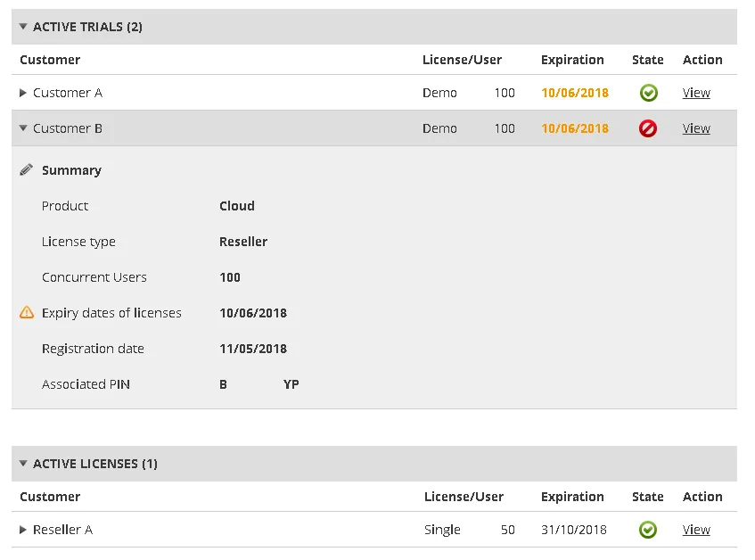
Task: Open the View link for Reseller A
Action: pyautogui.click(x=696, y=530)
